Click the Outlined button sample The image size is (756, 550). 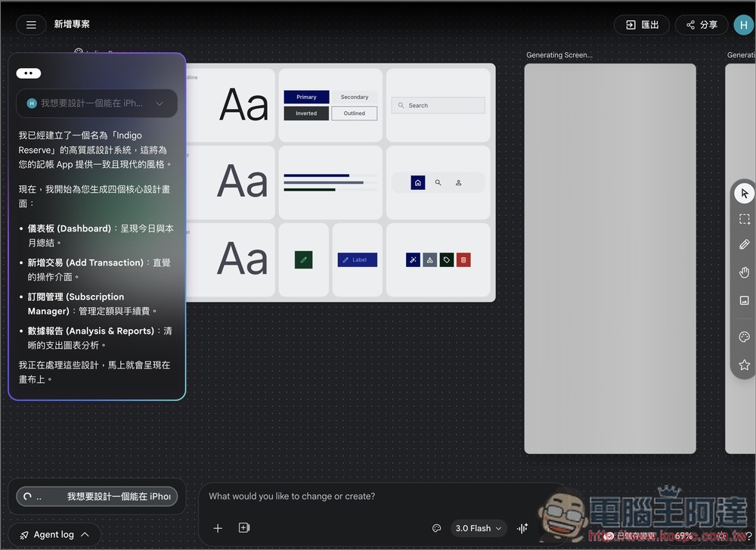(x=355, y=113)
